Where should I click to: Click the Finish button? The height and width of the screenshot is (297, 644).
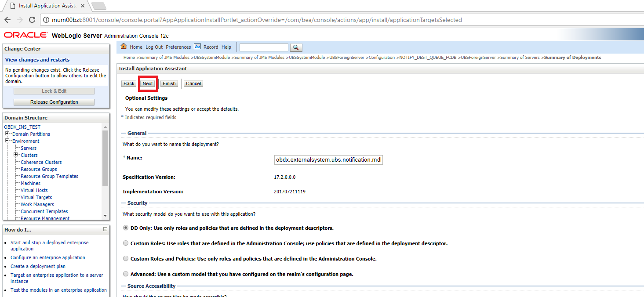click(169, 83)
